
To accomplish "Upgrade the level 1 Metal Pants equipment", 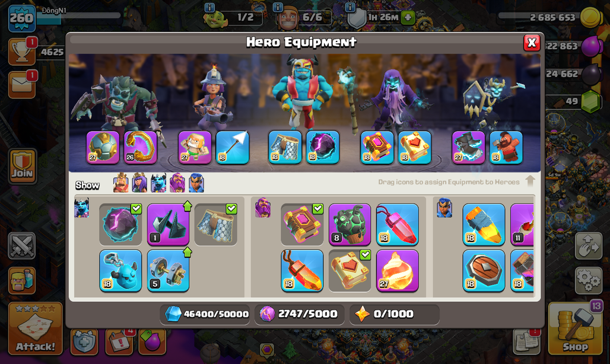I will [168, 225].
